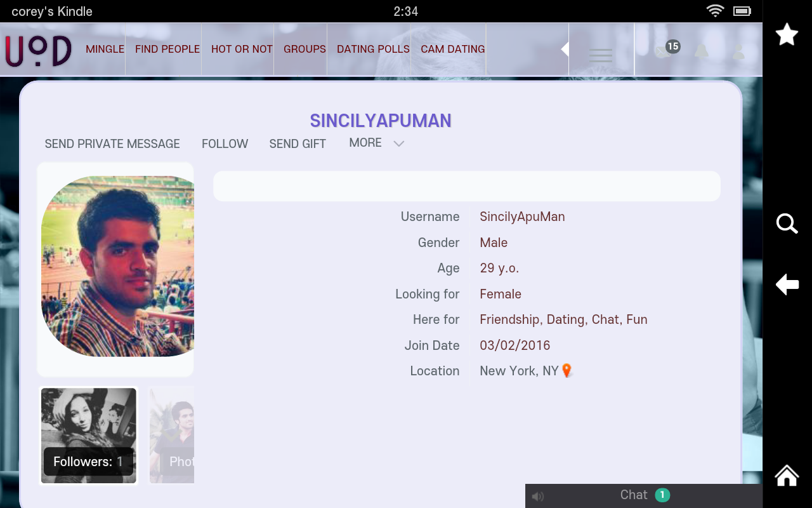Toggle the chat sound speaker icon
The height and width of the screenshot is (508, 812).
[x=538, y=497]
